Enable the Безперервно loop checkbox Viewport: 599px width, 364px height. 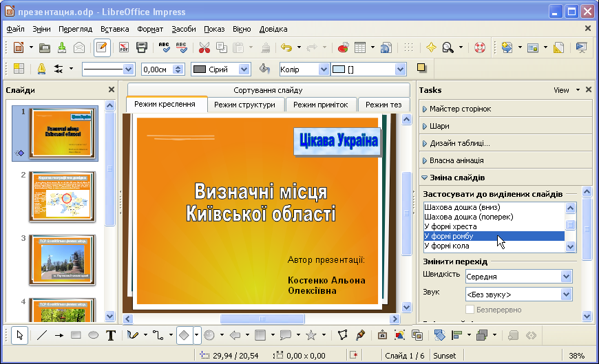coord(470,310)
